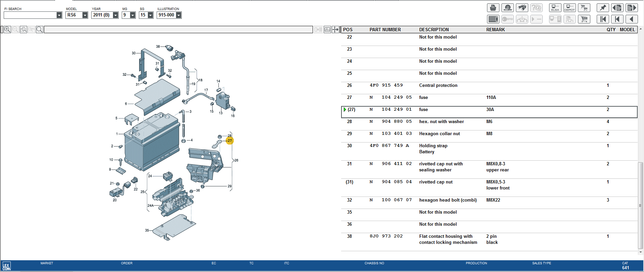Open the MODEL dropdown showing RS6

point(85,15)
